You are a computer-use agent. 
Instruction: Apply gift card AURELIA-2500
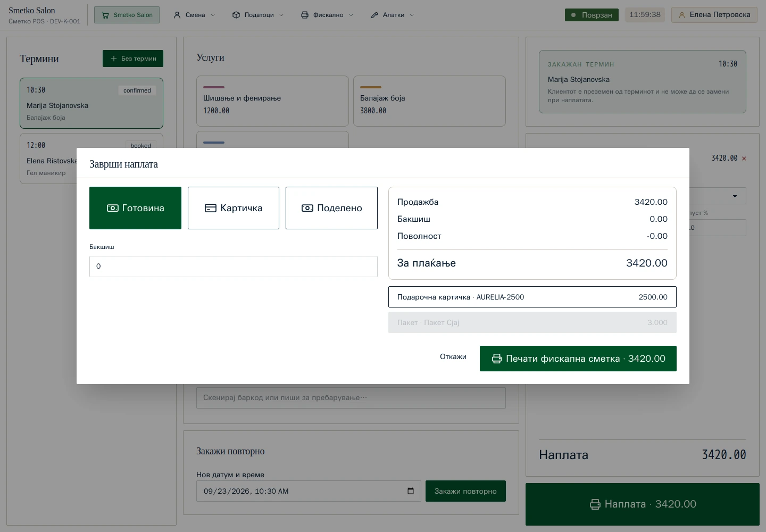(x=532, y=297)
